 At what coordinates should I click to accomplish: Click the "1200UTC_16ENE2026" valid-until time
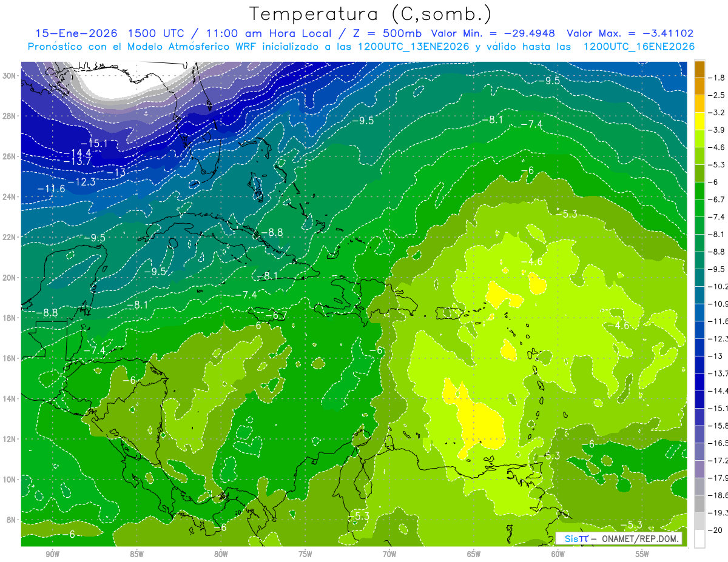[639, 47]
